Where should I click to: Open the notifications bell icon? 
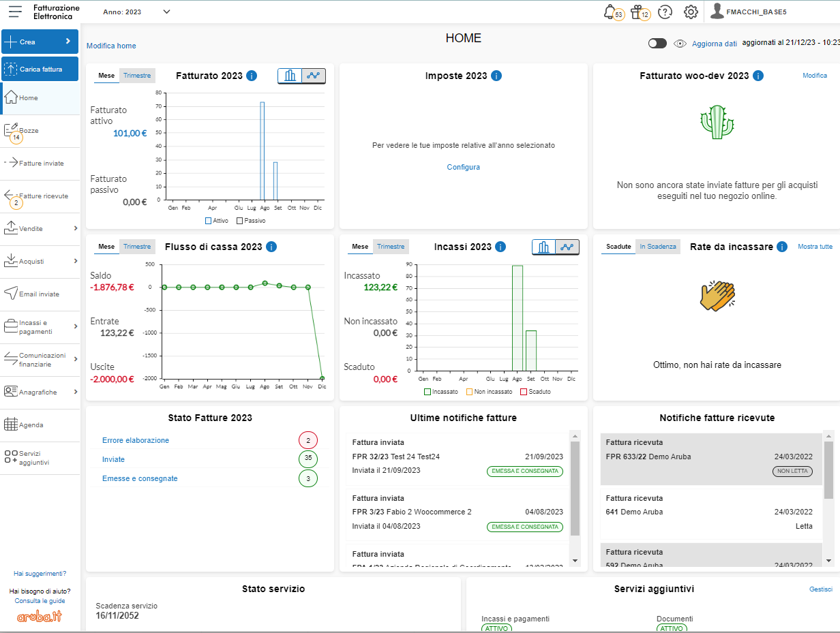tap(610, 12)
